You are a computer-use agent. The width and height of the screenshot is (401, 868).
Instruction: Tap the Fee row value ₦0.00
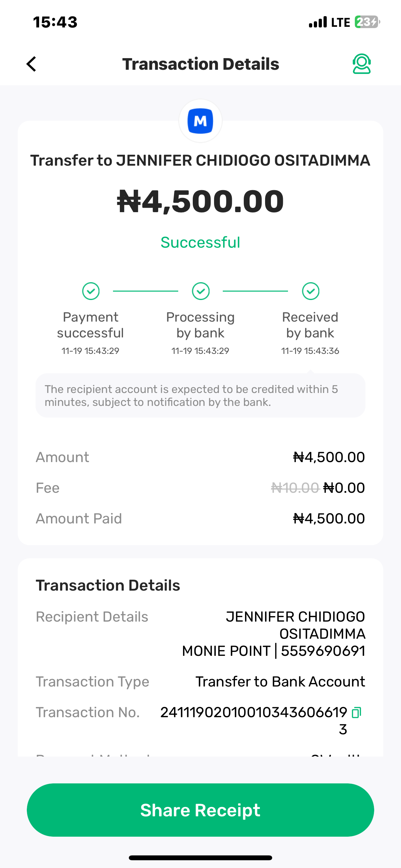344,488
